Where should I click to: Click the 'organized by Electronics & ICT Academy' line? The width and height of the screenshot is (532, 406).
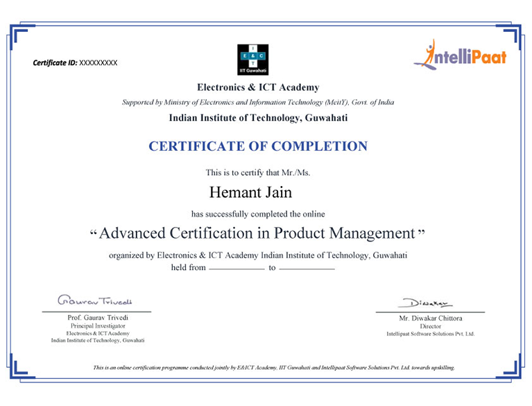pos(258,255)
